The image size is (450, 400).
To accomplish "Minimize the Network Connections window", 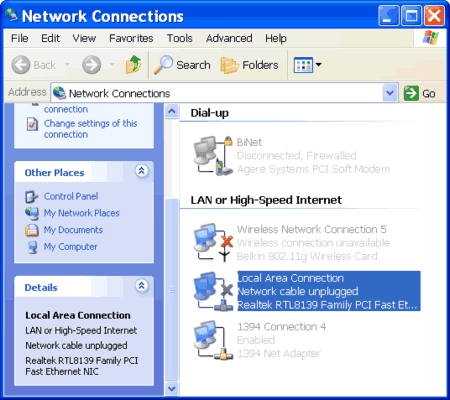I will point(389,15).
